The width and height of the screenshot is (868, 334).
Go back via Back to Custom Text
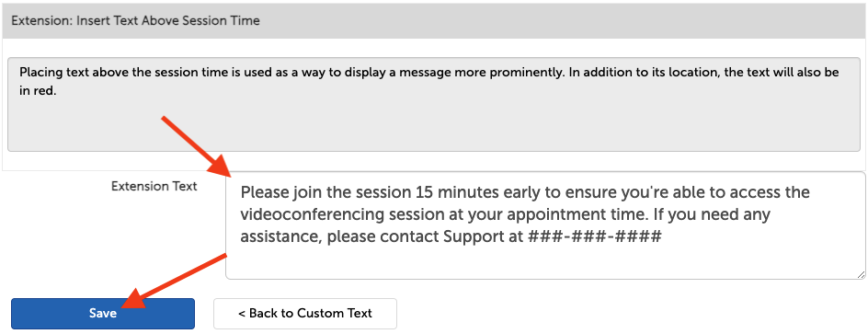point(305,314)
